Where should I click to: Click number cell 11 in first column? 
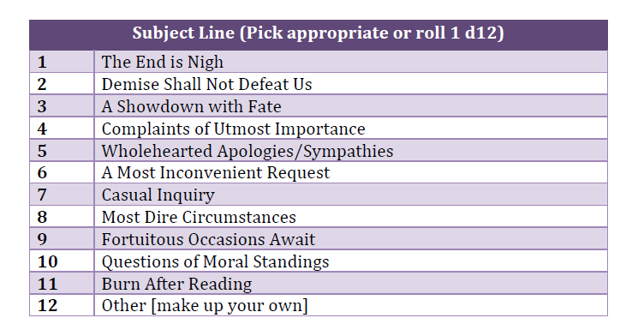[62, 284]
